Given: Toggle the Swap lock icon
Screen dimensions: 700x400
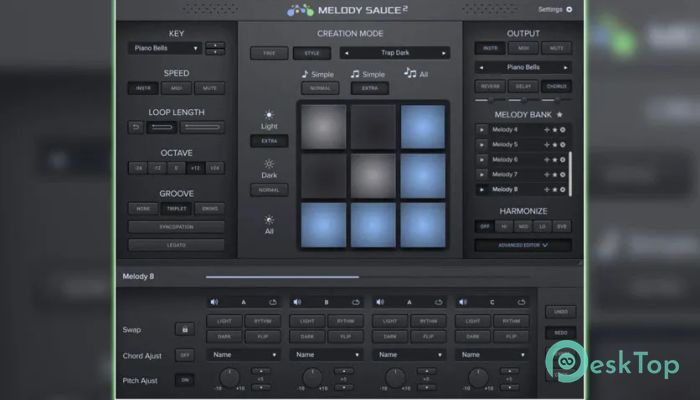Looking at the screenshot, I should 185,329.
